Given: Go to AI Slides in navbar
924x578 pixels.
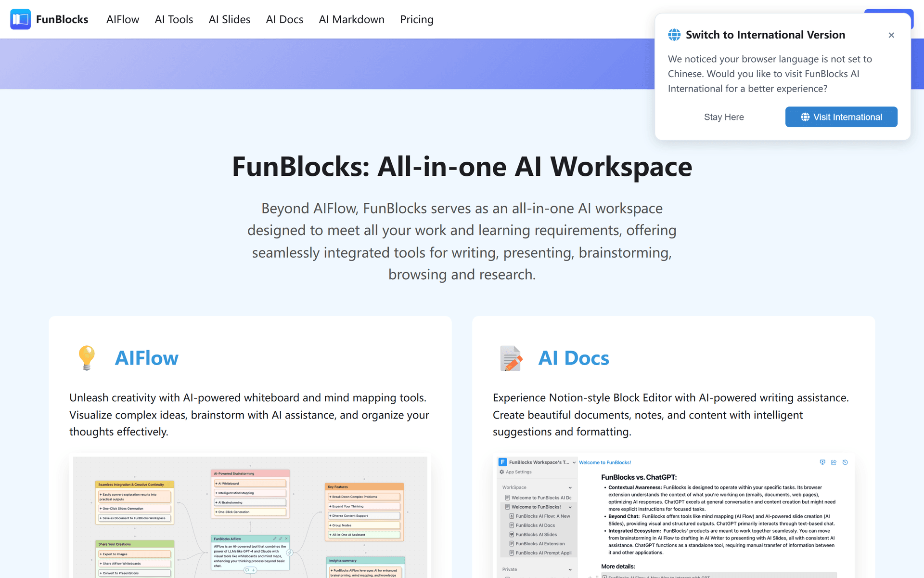Looking at the screenshot, I should pos(230,19).
